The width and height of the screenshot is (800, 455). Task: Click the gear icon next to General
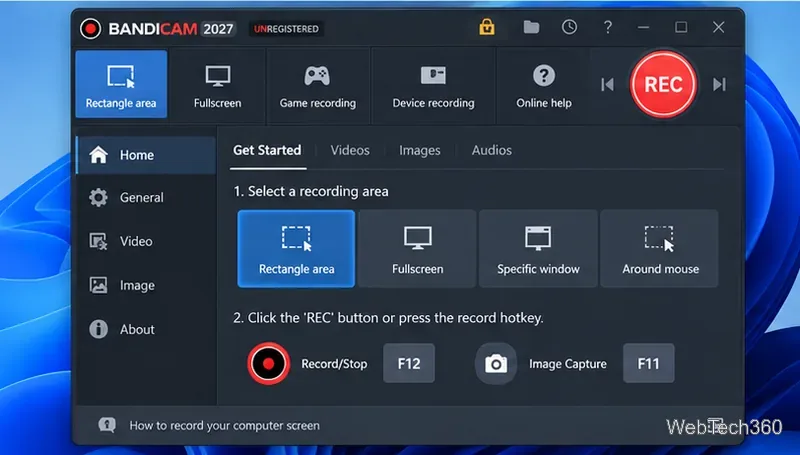[98, 197]
